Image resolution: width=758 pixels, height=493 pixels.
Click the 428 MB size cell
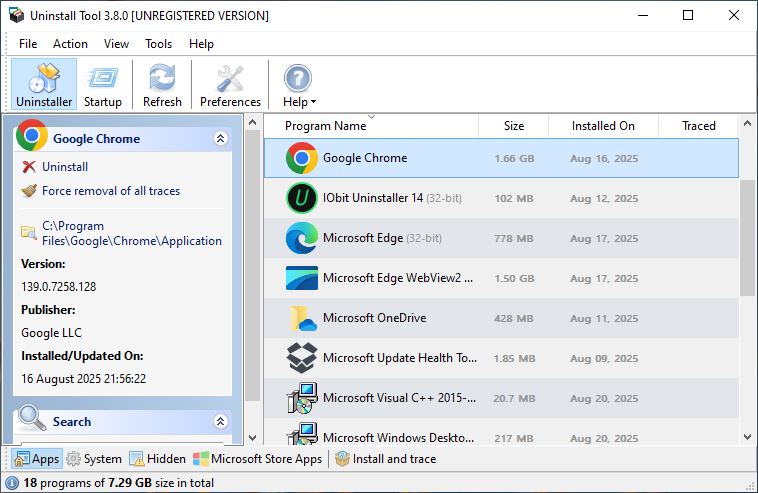[513, 319]
